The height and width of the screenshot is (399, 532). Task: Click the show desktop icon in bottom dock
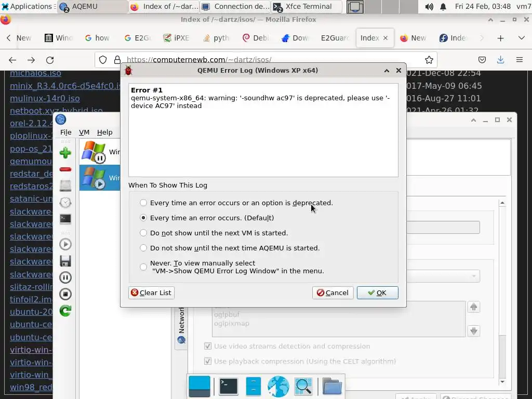coord(199,386)
